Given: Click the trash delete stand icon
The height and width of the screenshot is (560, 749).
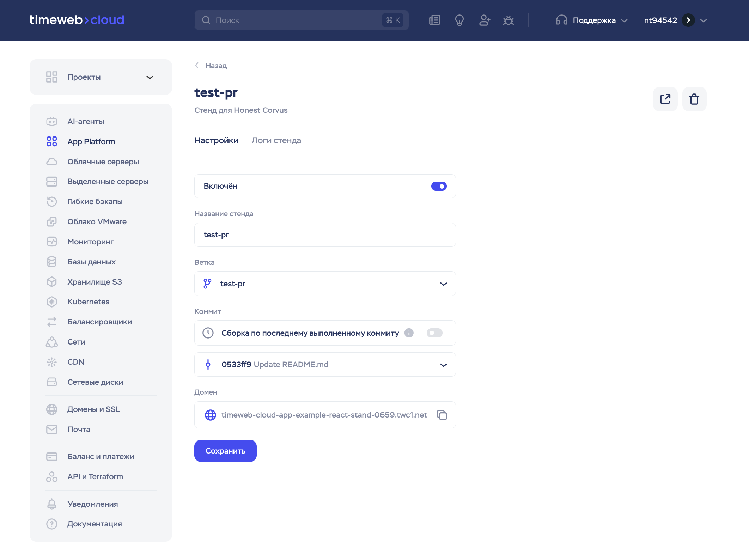Looking at the screenshot, I should (694, 99).
